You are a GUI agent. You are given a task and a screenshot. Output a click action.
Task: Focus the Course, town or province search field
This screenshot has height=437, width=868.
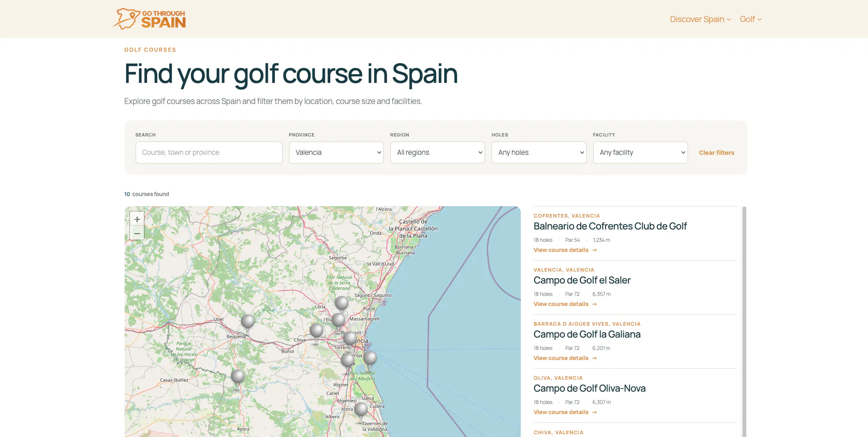(x=209, y=153)
